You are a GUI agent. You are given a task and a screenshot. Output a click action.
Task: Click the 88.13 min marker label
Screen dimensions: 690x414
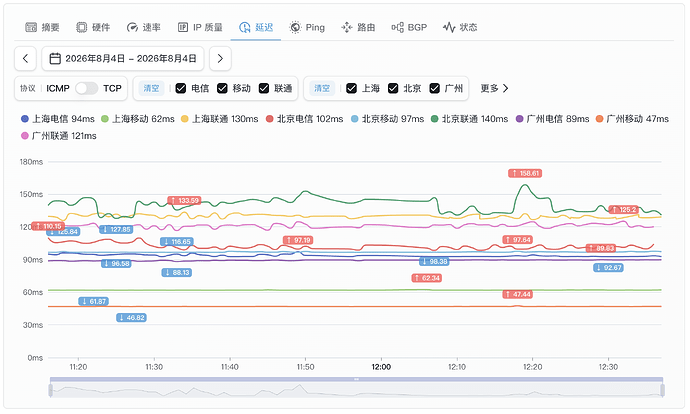(x=176, y=273)
